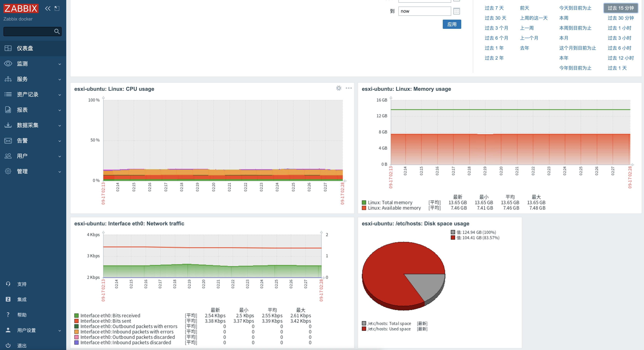Open the 仪表盘 dashboard menu item
644x350 pixels.
pyautogui.click(x=25, y=48)
